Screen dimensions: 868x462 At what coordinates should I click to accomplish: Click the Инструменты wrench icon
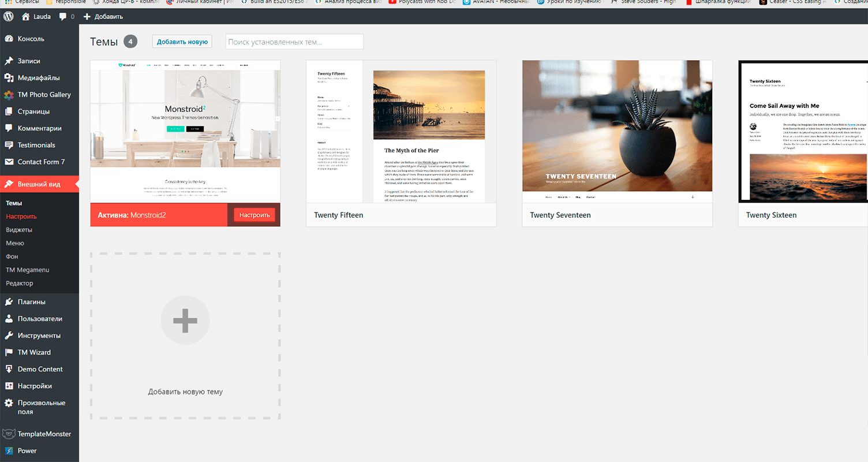click(9, 335)
